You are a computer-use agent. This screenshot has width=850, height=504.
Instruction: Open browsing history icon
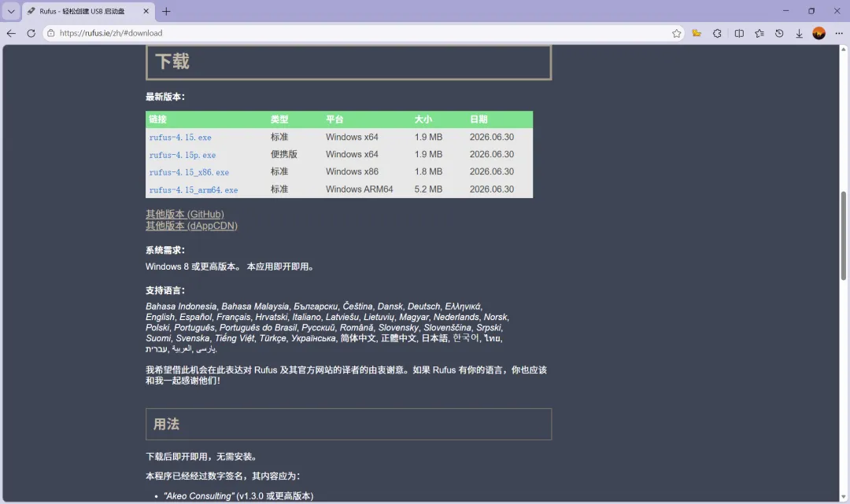779,34
